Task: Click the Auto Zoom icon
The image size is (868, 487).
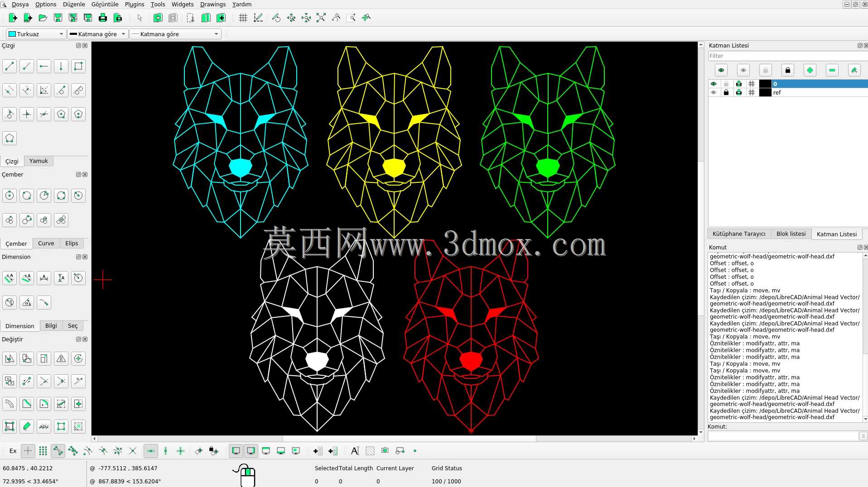Action: (x=321, y=18)
